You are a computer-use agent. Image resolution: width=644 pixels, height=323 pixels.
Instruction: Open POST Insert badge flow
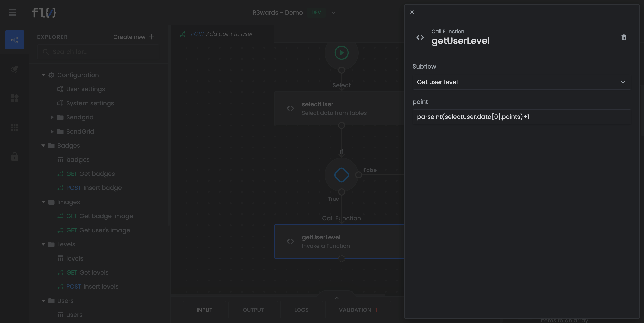pos(94,188)
